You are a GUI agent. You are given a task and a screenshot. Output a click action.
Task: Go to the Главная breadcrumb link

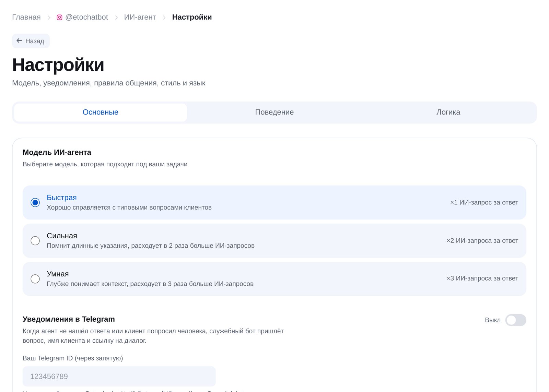26,17
